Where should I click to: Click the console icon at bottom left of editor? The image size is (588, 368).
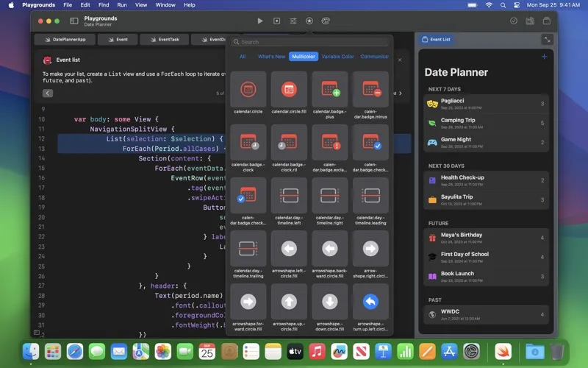point(36,333)
